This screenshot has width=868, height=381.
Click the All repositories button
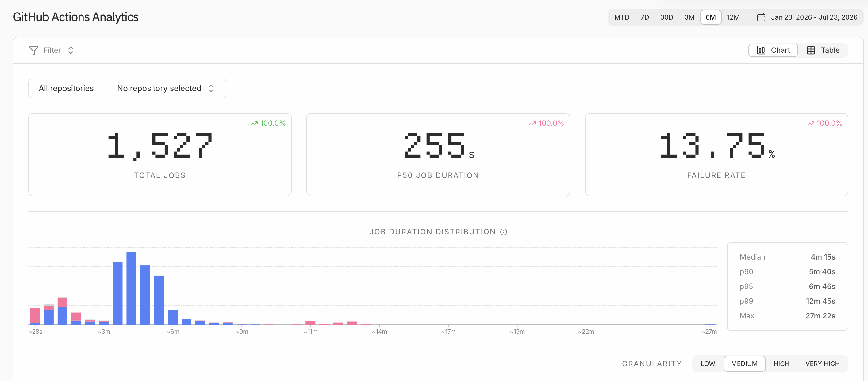coord(66,88)
